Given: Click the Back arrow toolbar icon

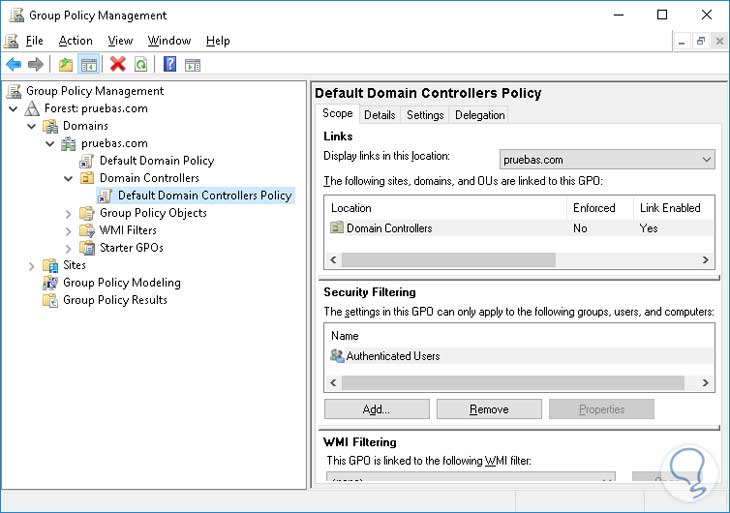Looking at the screenshot, I should tap(13, 64).
